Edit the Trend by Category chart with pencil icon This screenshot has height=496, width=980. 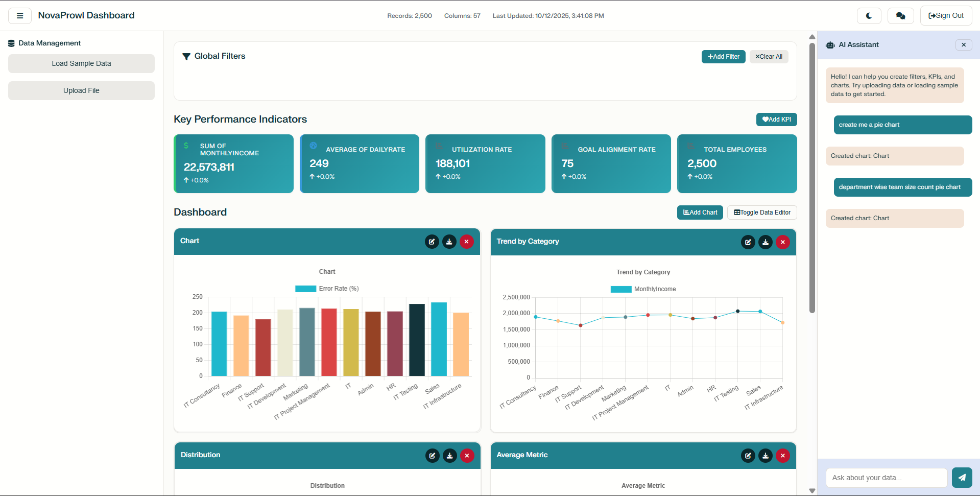tap(748, 242)
